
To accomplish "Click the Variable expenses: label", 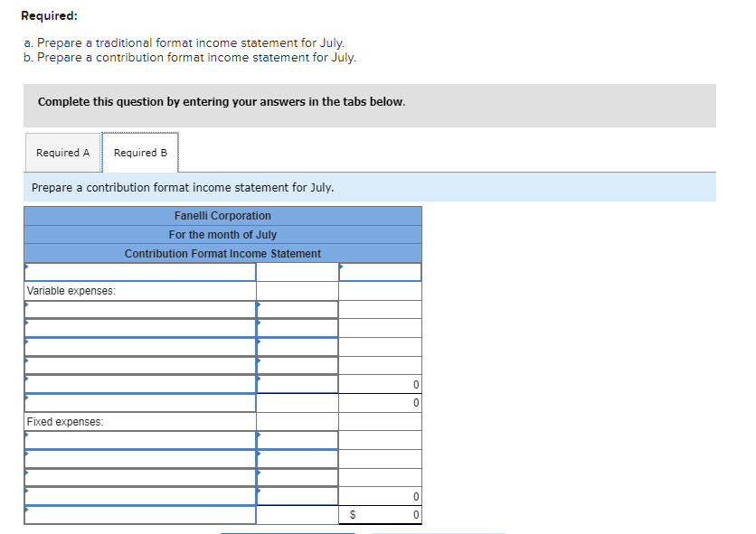I will (x=71, y=291).
